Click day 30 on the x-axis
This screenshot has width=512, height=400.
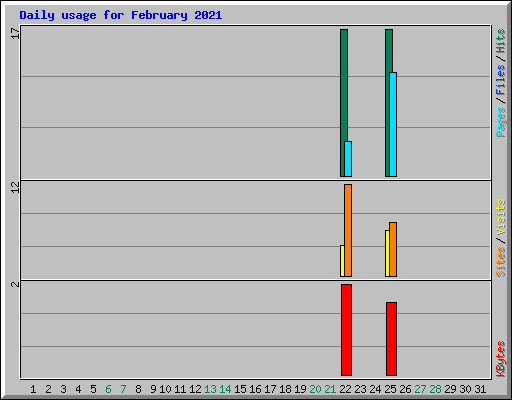(465, 389)
